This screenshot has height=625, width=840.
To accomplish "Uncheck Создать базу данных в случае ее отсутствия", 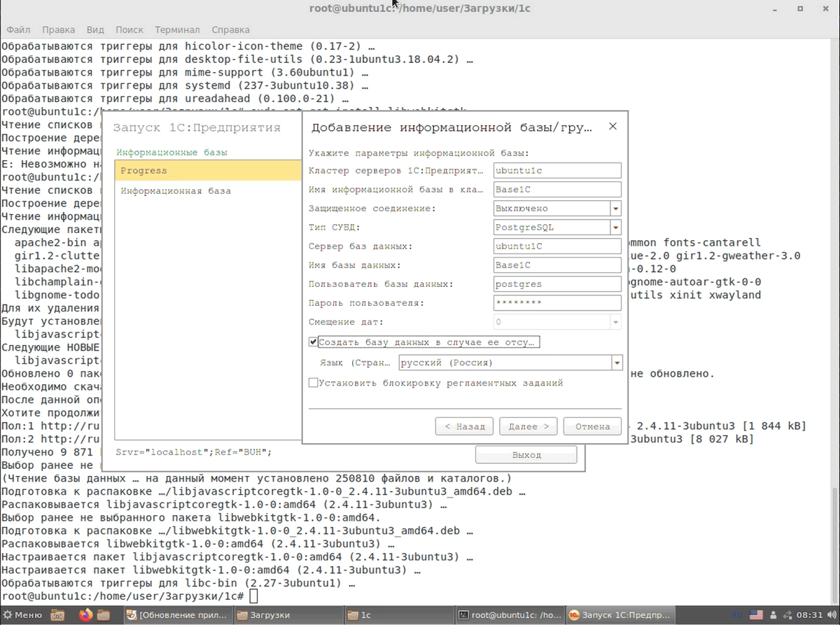I will (313, 342).
